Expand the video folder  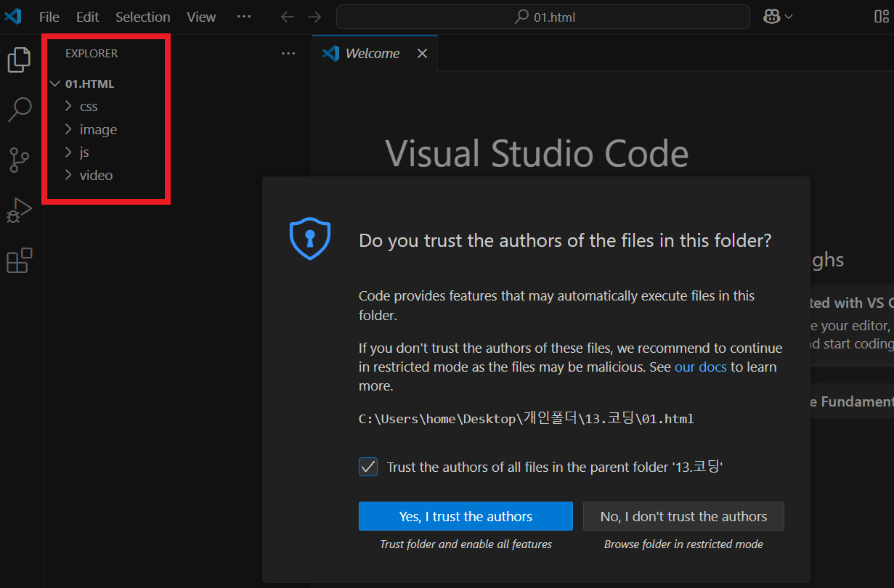(x=68, y=175)
